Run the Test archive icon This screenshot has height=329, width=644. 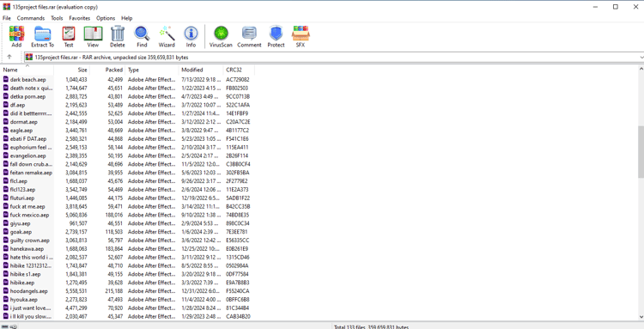pos(69,37)
